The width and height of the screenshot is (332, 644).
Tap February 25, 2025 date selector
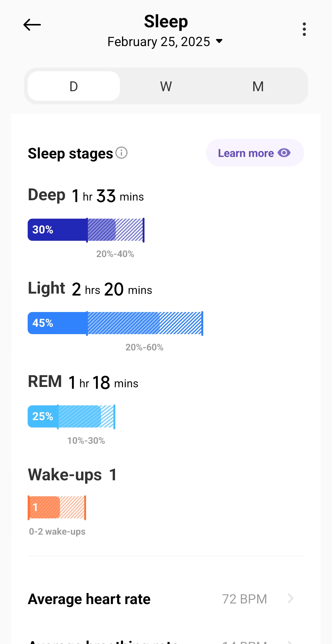(159, 42)
